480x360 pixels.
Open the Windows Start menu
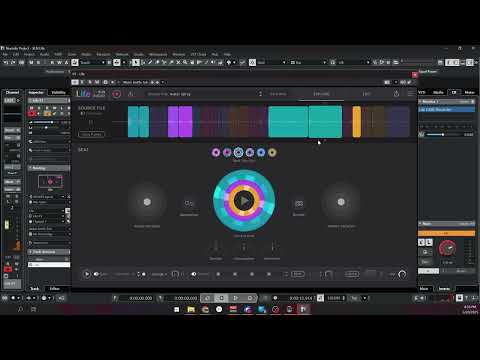[x=177, y=310]
